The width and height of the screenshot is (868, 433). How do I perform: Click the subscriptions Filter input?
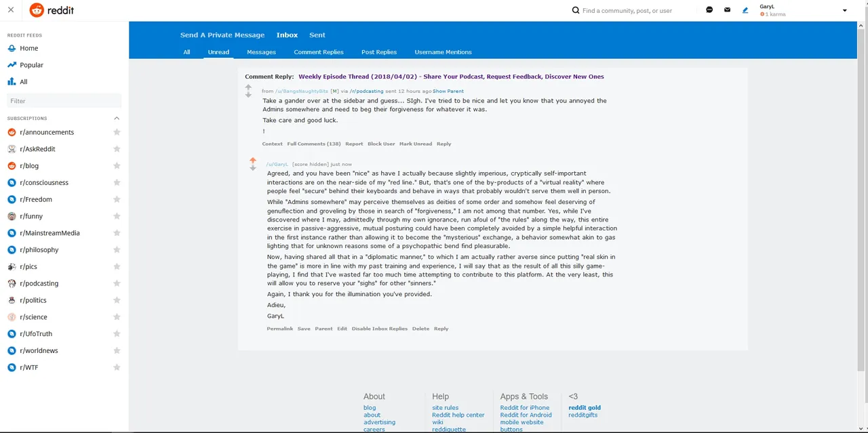[x=64, y=101]
